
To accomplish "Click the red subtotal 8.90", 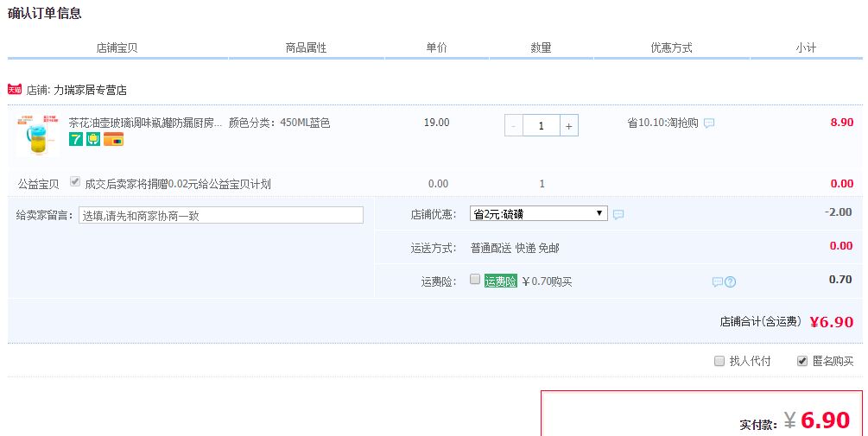I will tap(842, 123).
